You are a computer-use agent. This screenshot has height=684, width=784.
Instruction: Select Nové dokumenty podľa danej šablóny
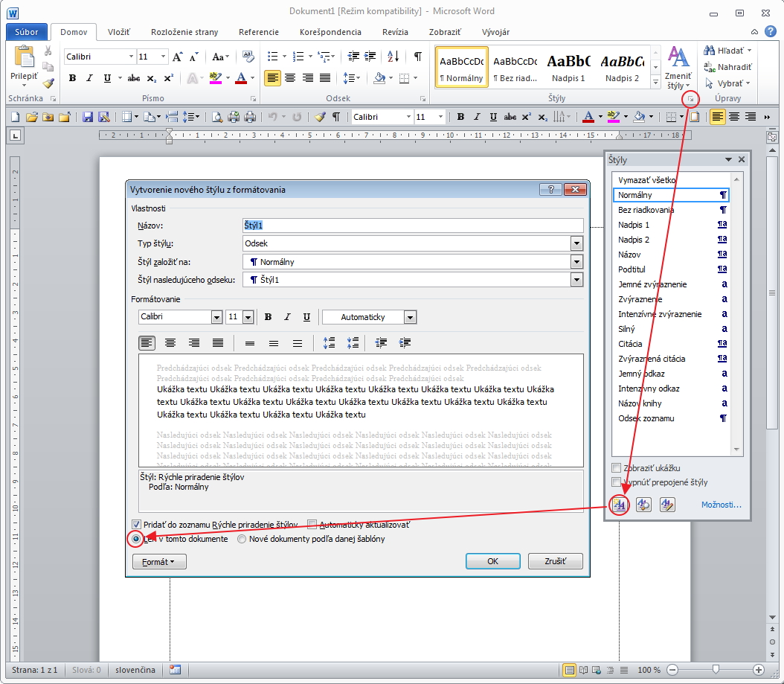[242, 539]
